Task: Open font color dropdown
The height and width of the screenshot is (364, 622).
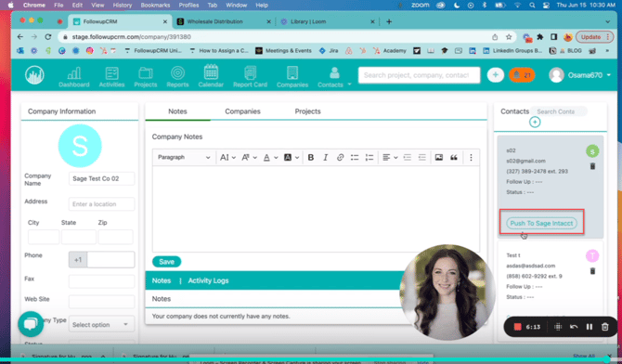Action: click(270, 158)
